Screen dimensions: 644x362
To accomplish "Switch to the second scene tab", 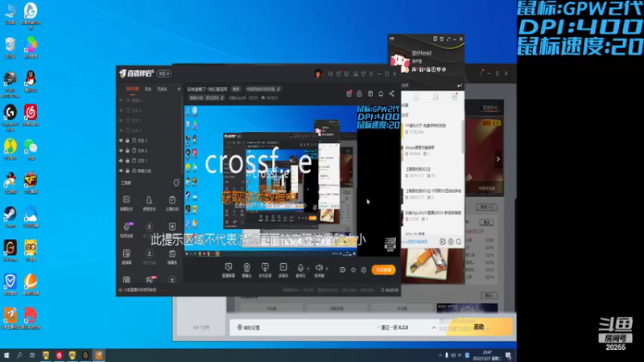I will [148, 88].
